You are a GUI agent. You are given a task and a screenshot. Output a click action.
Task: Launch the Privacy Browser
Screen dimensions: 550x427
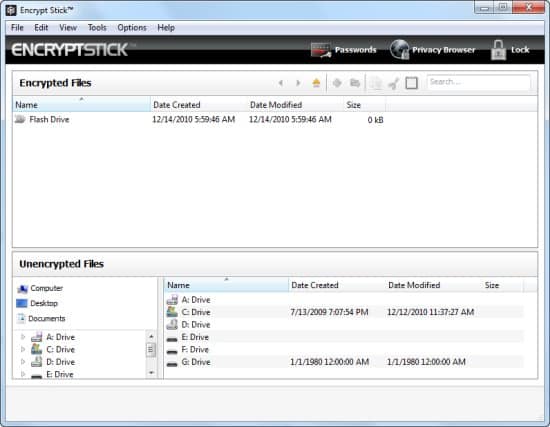tap(432, 50)
